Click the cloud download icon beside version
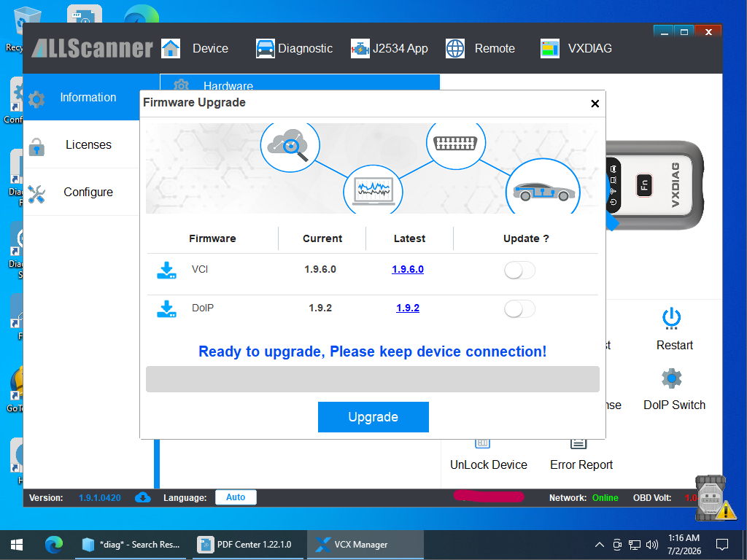Viewport: 747px width, 560px height. [x=142, y=497]
